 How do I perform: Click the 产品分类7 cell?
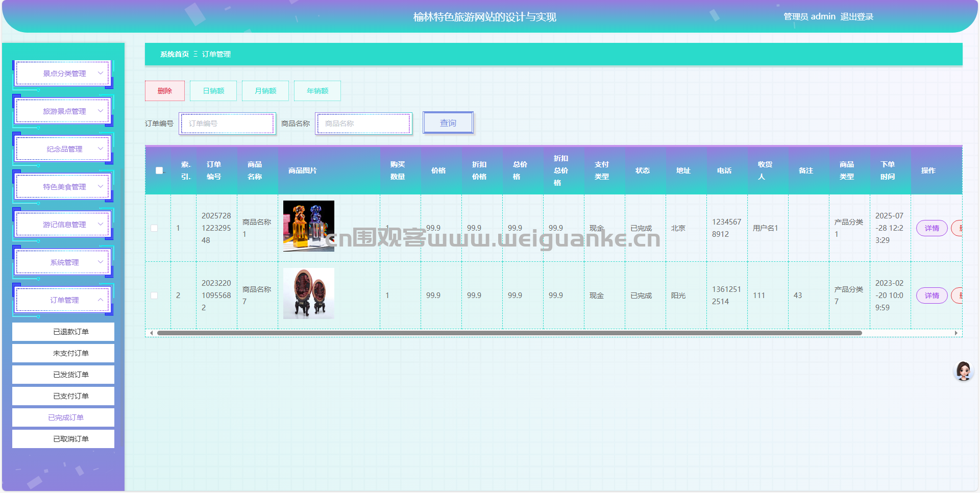pos(849,295)
